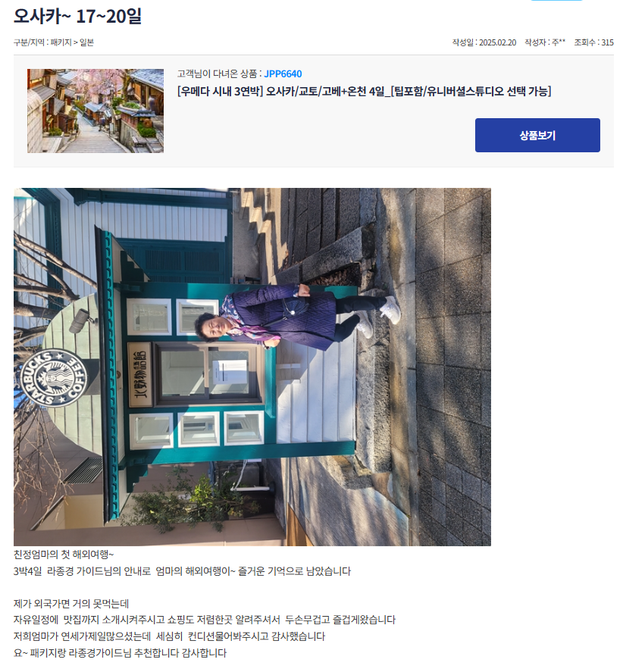Screen dimensions: 623x672
Task: Click the 고객님이 다녀온 상품 label
Action: click(x=220, y=73)
